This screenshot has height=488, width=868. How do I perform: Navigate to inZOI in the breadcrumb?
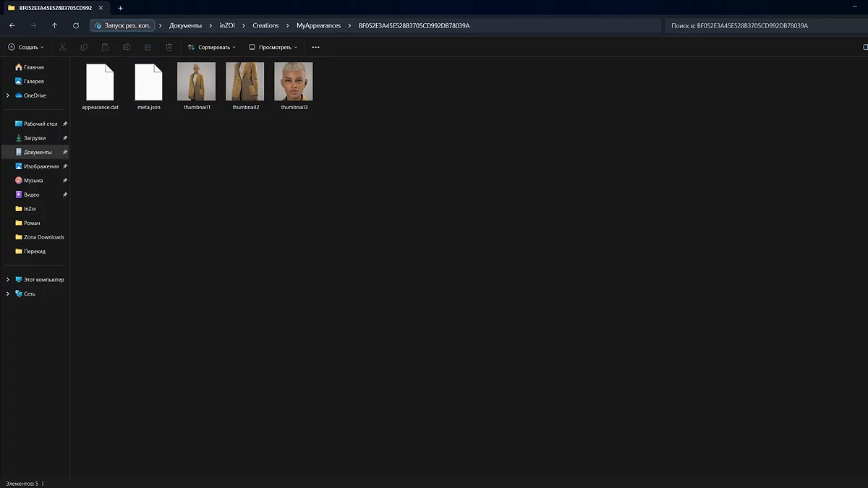tap(227, 25)
